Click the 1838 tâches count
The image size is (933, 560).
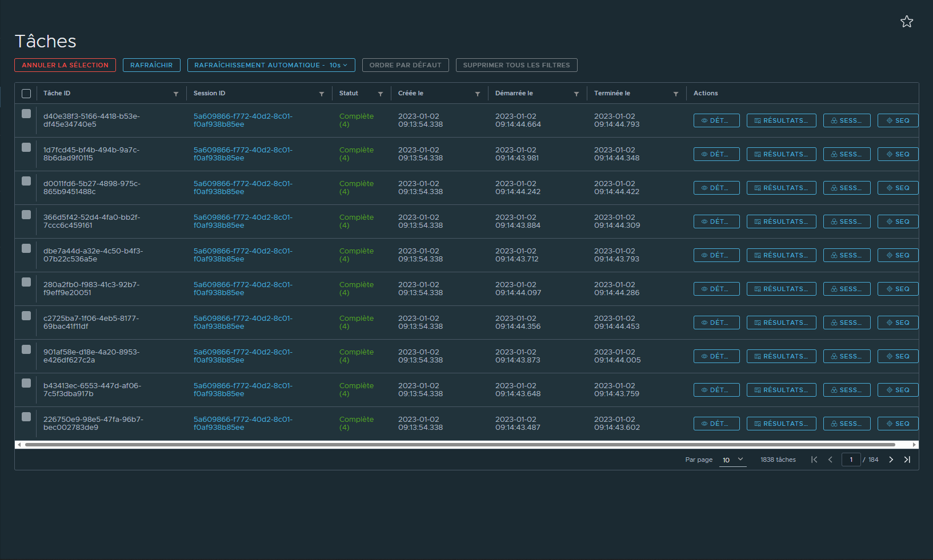click(778, 460)
